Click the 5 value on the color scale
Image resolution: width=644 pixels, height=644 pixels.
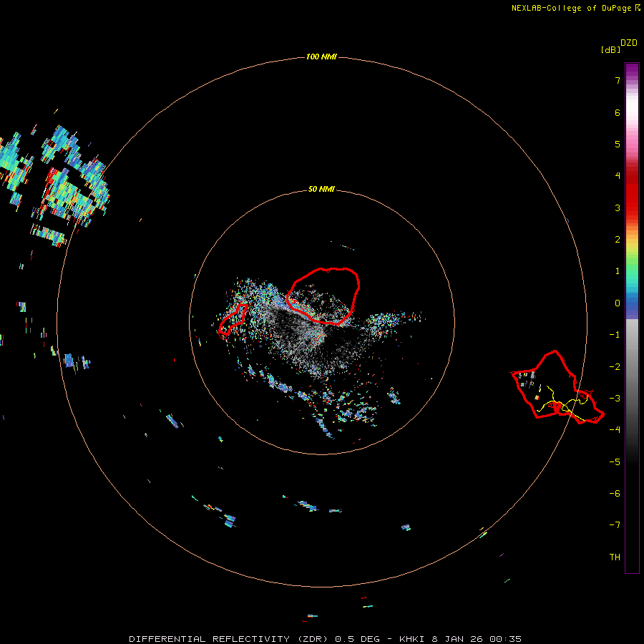[x=618, y=144]
